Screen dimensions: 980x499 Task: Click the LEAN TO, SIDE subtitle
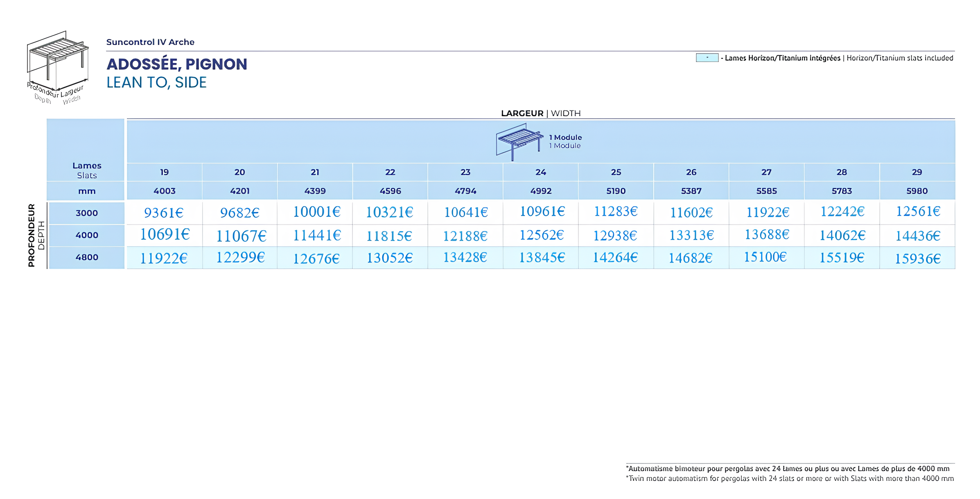pyautogui.click(x=156, y=83)
